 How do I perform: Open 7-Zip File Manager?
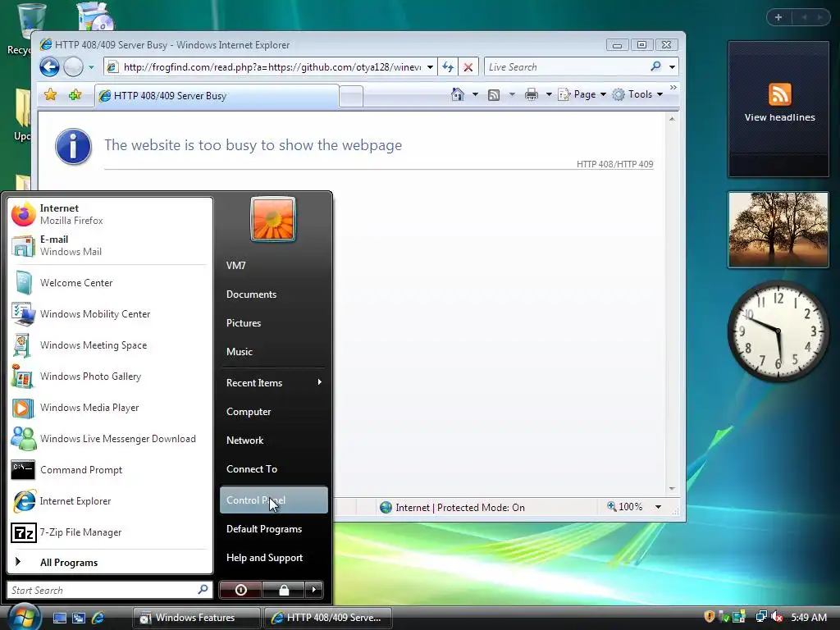[x=109, y=532]
